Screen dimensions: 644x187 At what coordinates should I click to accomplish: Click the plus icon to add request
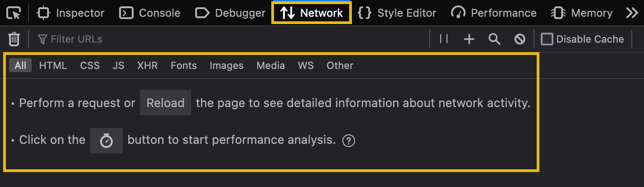coord(469,39)
